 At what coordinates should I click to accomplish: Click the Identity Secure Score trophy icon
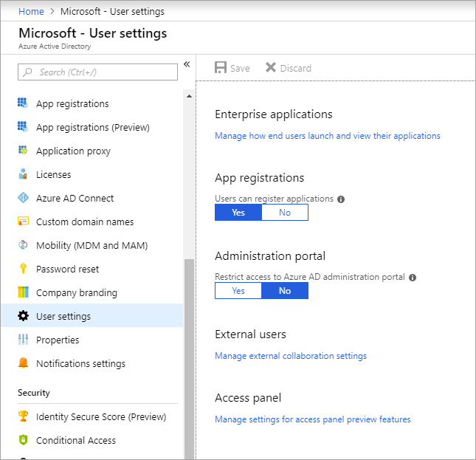[23, 416]
